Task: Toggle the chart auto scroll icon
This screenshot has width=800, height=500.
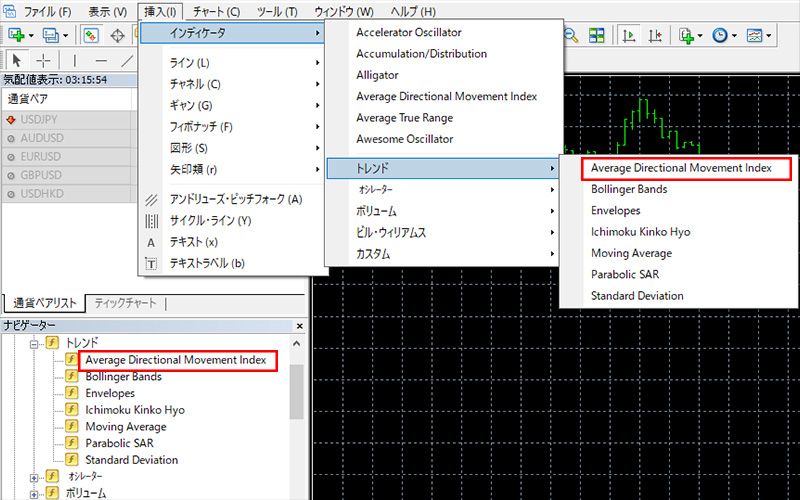Action: pyautogui.click(x=630, y=35)
